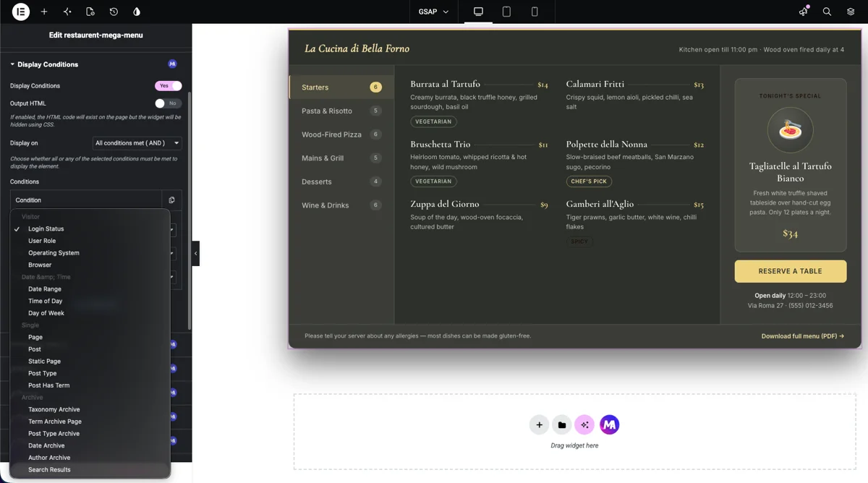Viewport: 868px width, 483px height.
Task: Click the pink AI sparkle button in drop area
Action: pos(585,425)
